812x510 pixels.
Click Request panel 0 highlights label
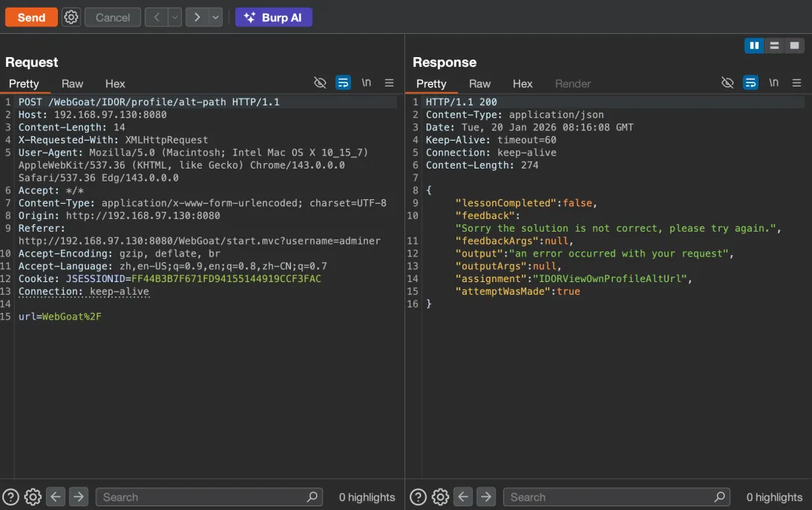[367, 497]
